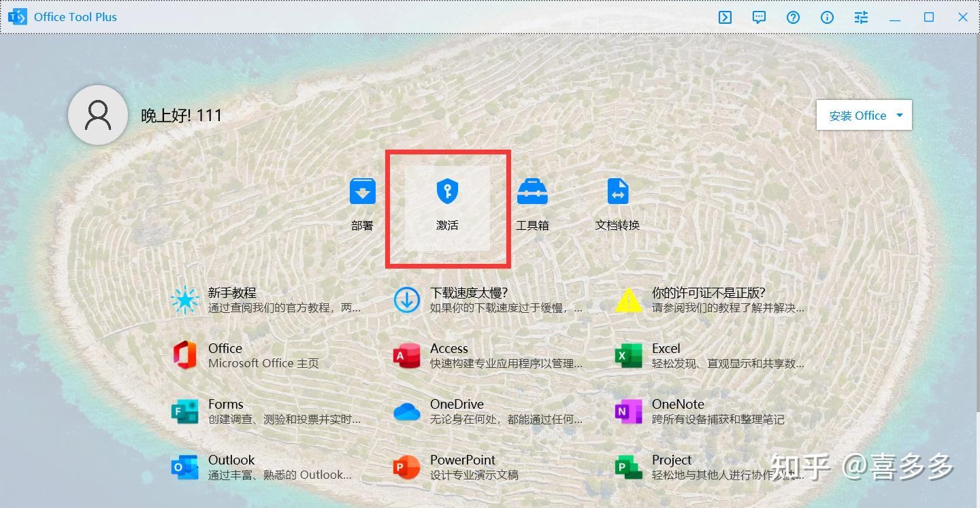Click the Forms app icon
The image size is (980, 508).
(x=185, y=411)
